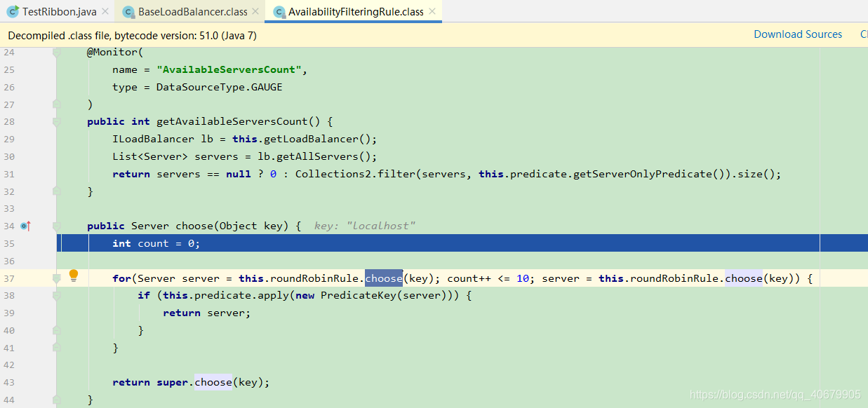Close the AvailabilityFilteringRule.class tab
Screen dimensions: 868x408
(x=432, y=12)
